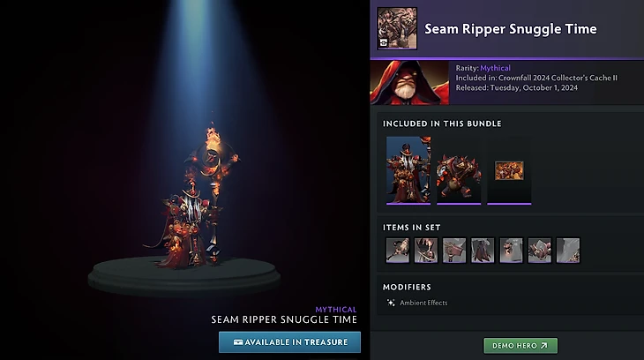644x360 pixels.
Task: Select fifth item icon in Items in Set
Action: [x=512, y=251]
